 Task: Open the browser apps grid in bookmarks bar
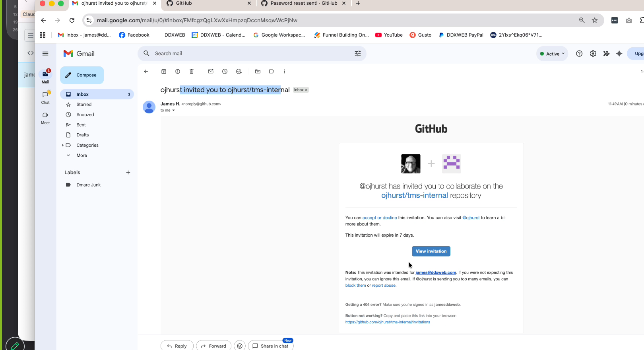(43, 35)
